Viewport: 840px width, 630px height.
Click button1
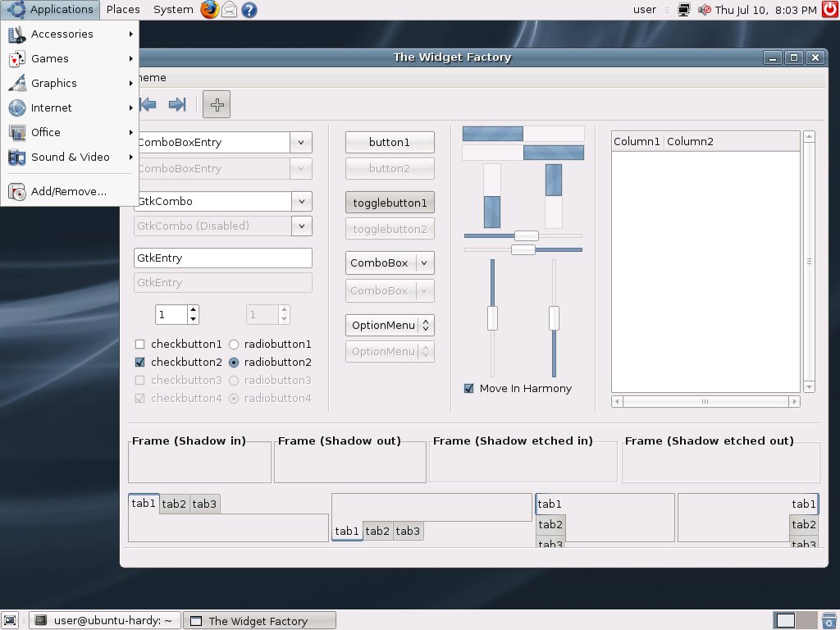pyautogui.click(x=390, y=143)
